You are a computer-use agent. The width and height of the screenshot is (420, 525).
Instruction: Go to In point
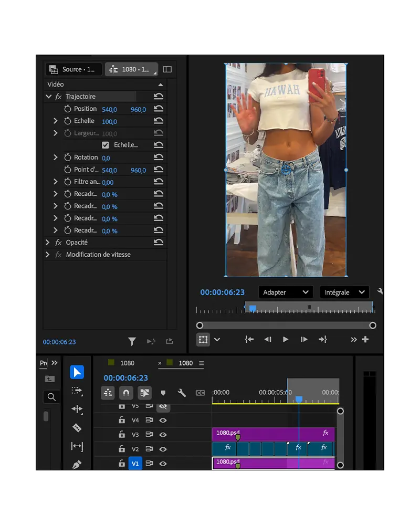point(249,340)
